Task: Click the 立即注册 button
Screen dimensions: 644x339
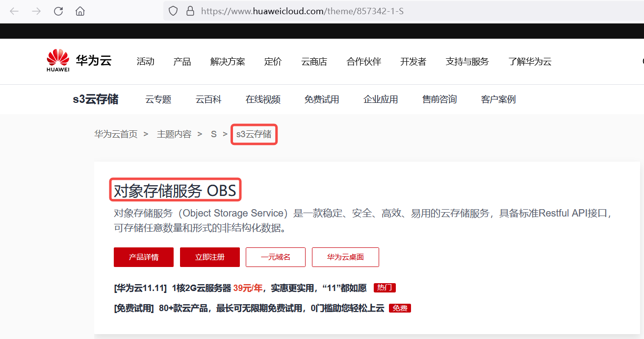Action: pos(209,257)
